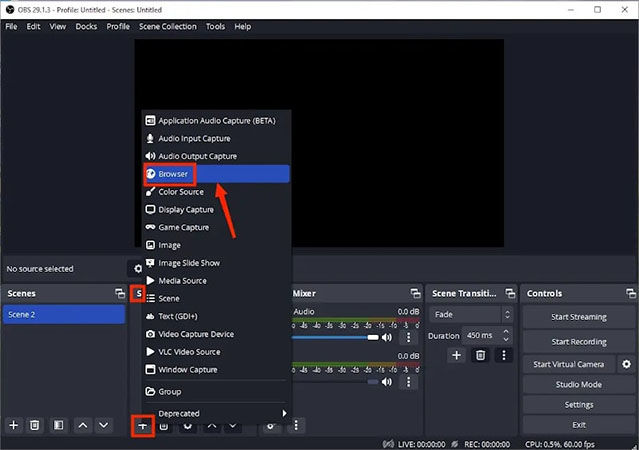639x450 pixels.
Task: Open source properties gear icon
Action: (x=138, y=269)
